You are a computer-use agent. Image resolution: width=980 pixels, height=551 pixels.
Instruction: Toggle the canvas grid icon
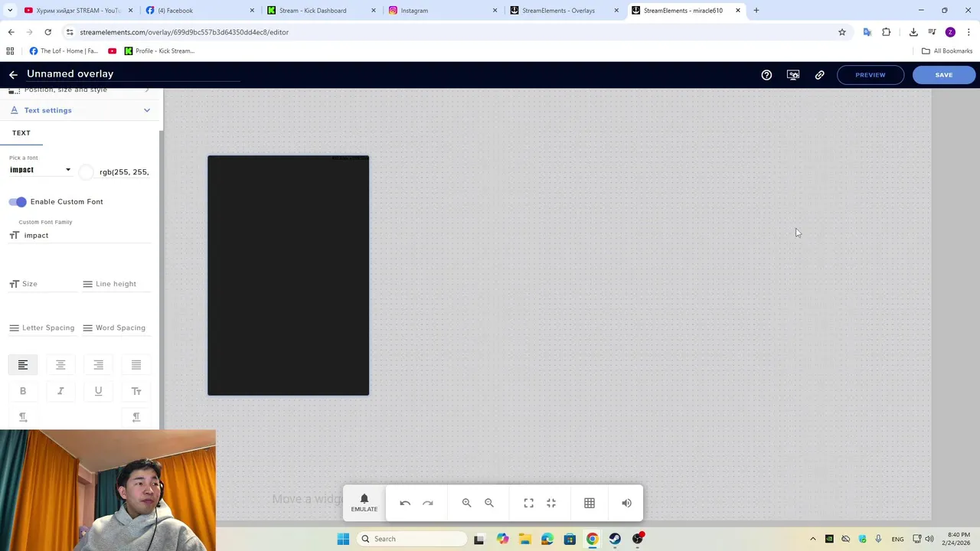coord(590,503)
